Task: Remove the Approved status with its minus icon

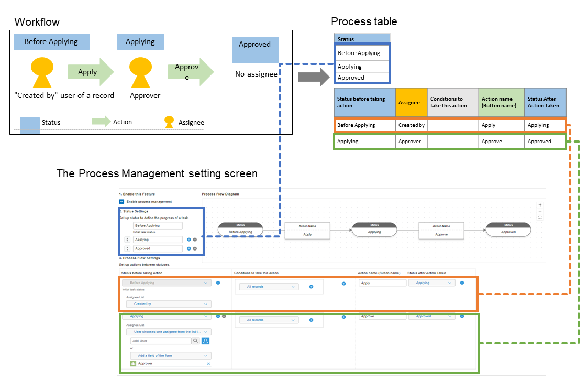Action: click(x=195, y=248)
